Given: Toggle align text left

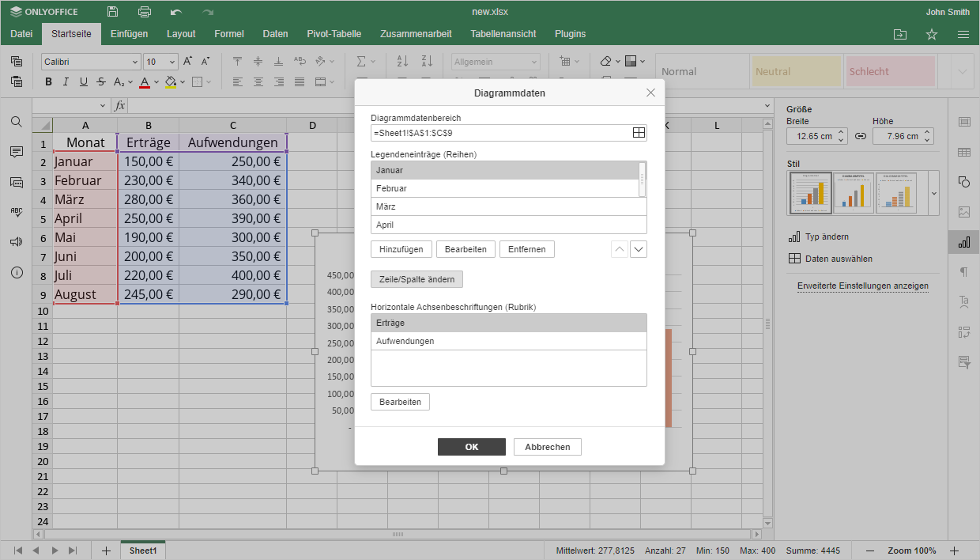Looking at the screenshot, I should pyautogui.click(x=238, y=81).
